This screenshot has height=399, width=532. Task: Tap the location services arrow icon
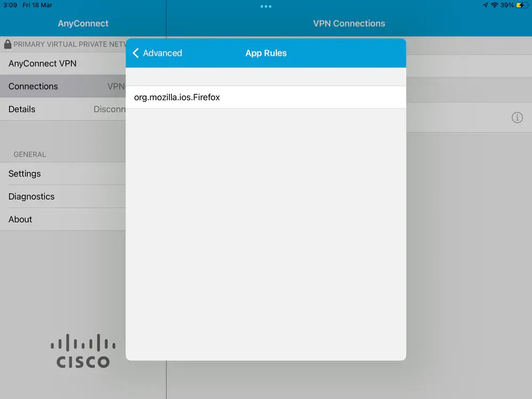(x=485, y=5)
